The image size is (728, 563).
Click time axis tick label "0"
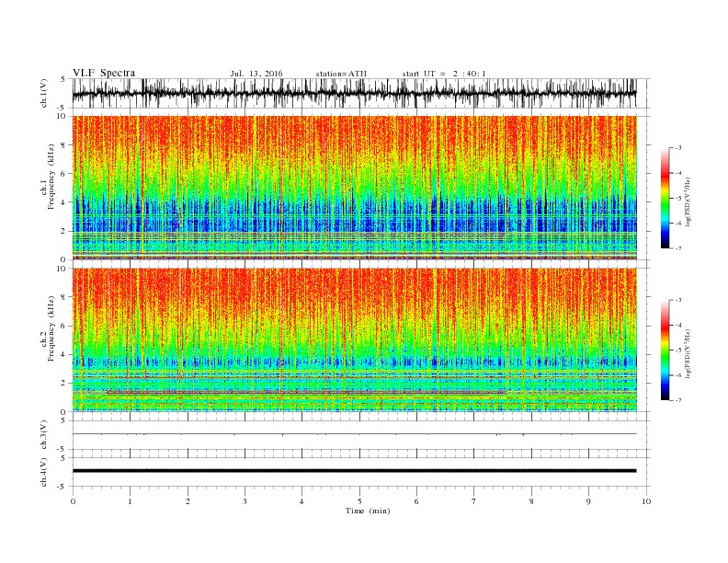coord(73,501)
